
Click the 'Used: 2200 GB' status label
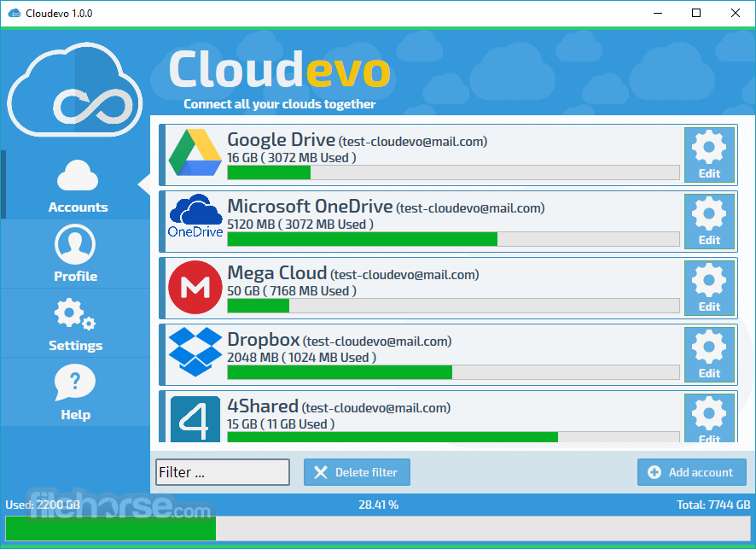(43, 505)
